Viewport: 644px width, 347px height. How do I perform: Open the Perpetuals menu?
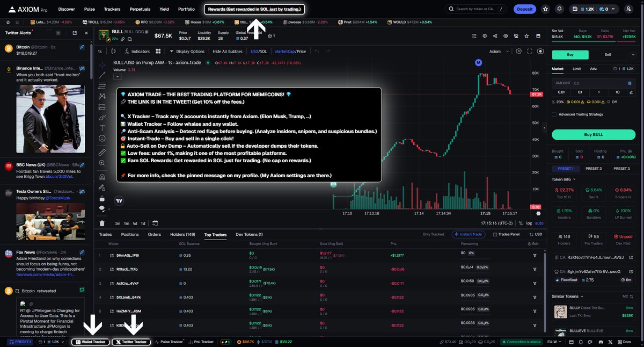click(x=140, y=9)
